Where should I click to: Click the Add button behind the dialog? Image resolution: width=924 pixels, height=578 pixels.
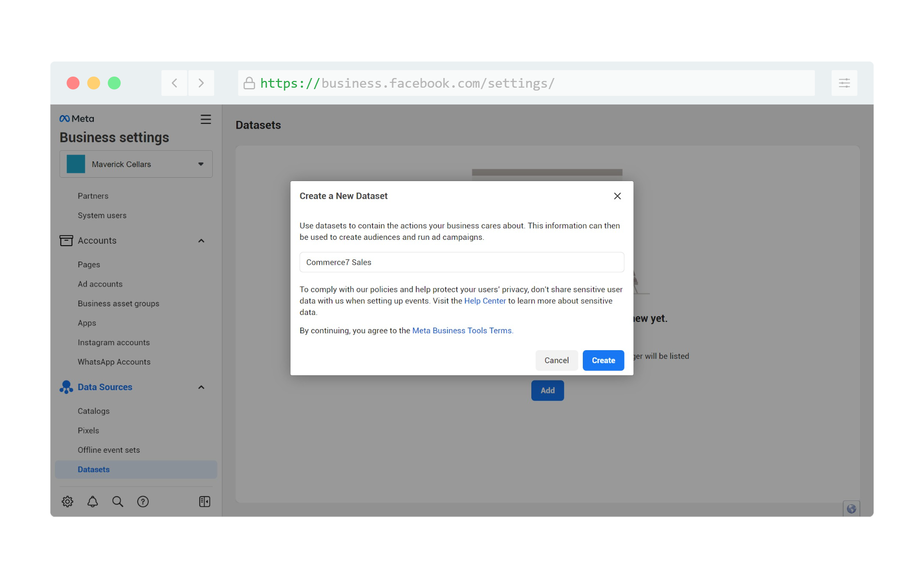pyautogui.click(x=547, y=391)
